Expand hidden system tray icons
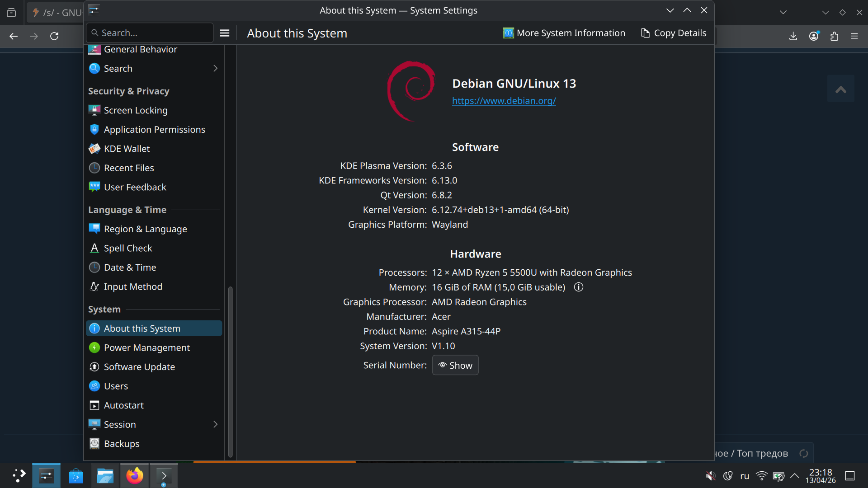The height and width of the screenshot is (488, 868). [x=794, y=476]
